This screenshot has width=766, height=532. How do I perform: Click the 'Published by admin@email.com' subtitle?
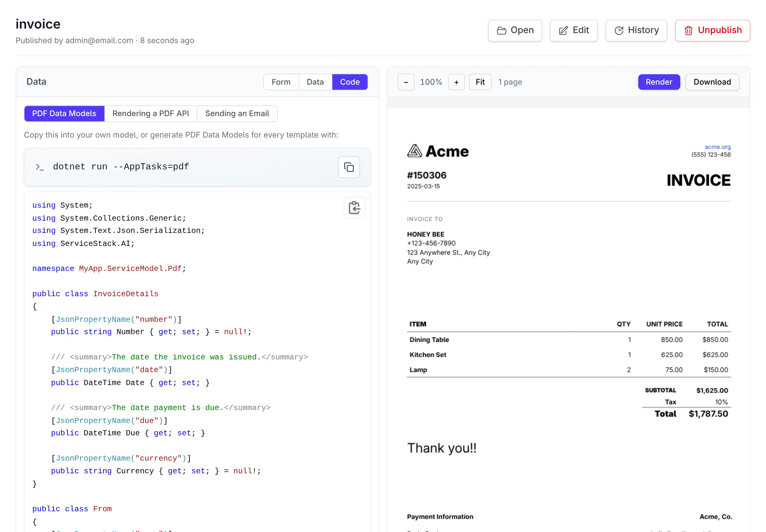coord(74,41)
